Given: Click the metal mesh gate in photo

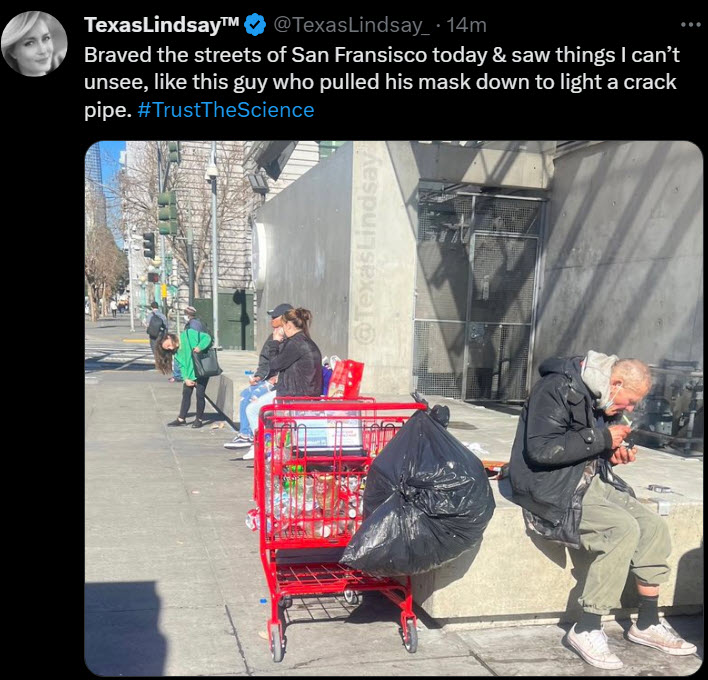Looking at the screenshot, I should coord(481,293).
